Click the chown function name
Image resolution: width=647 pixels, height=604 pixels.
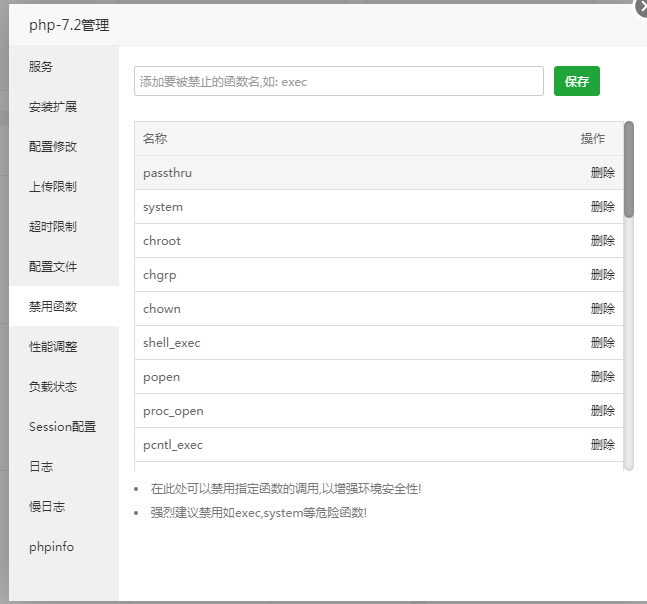click(162, 309)
